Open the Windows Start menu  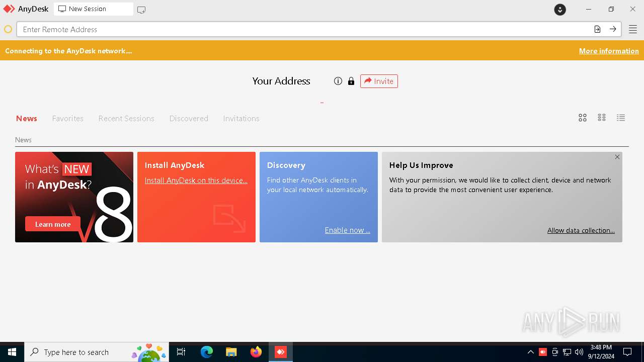coord(12,352)
